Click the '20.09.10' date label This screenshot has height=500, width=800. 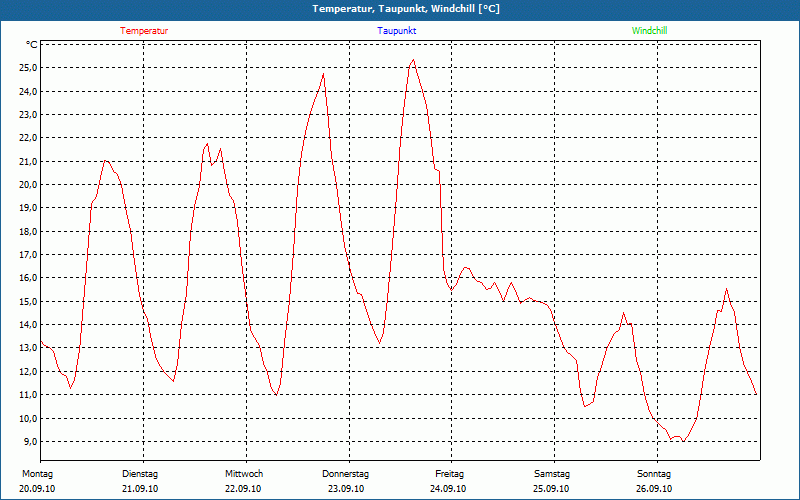click(37, 489)
